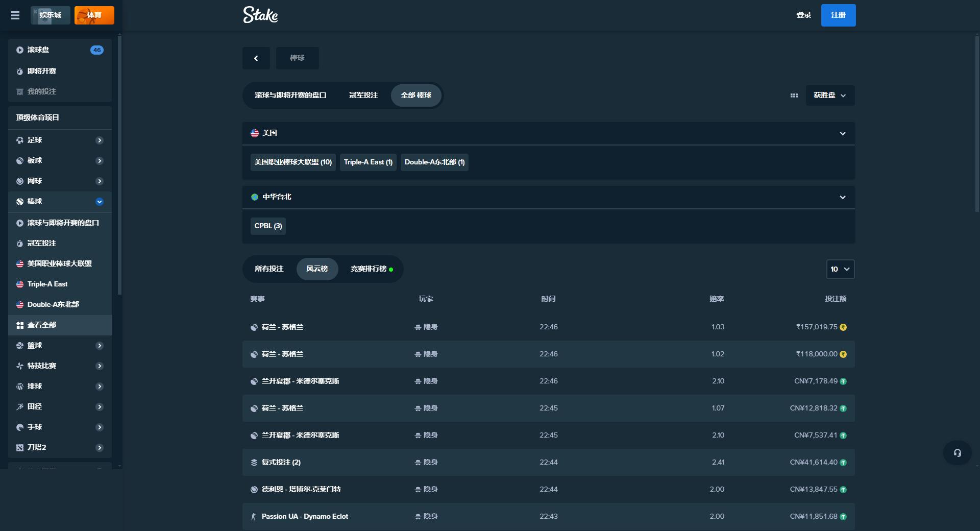Image resolution: width=980 pixels, height=531 pixels.
Task: Click the grid layout icon near 获胜盘
Action: point(794,95)
